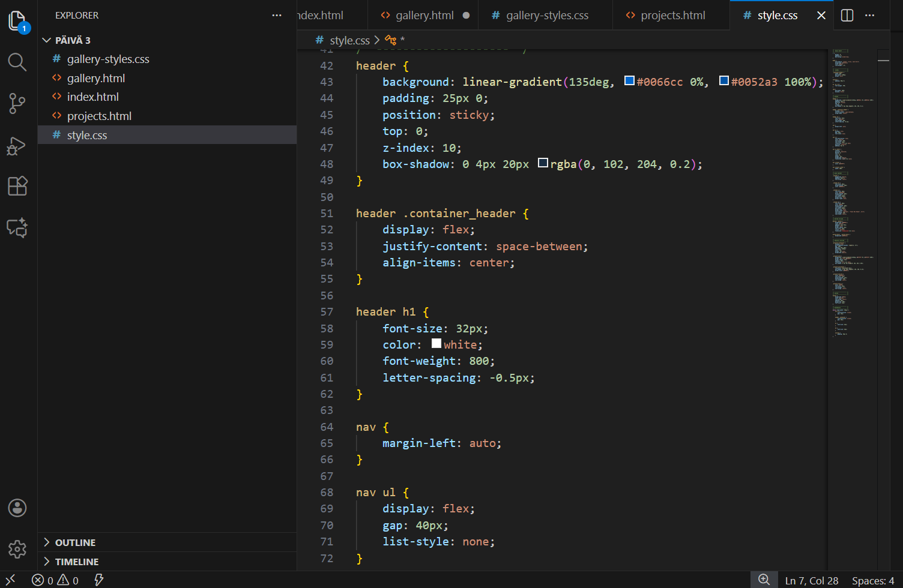Click style.css in the breadcrumb bar
This screenshot has width=903, height=588.
349,40
